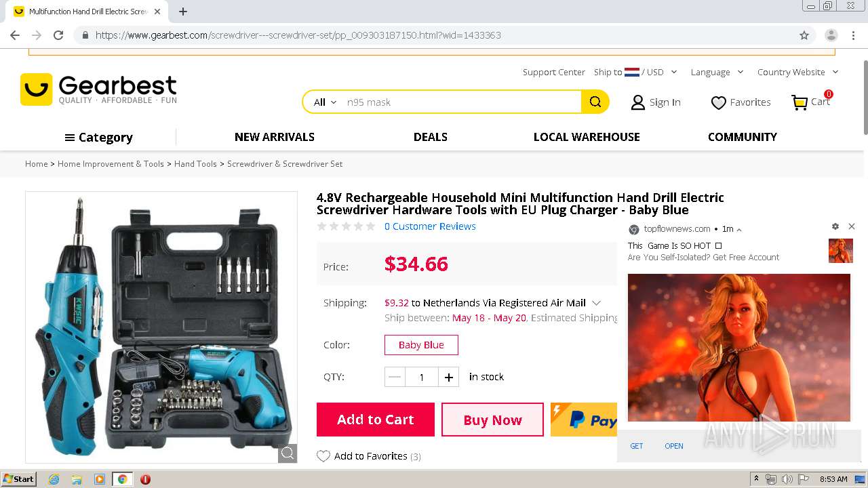This screenshot has height=488, width=868.
Task: Click the Favorites heart icon in header
Action: (718, 102)
